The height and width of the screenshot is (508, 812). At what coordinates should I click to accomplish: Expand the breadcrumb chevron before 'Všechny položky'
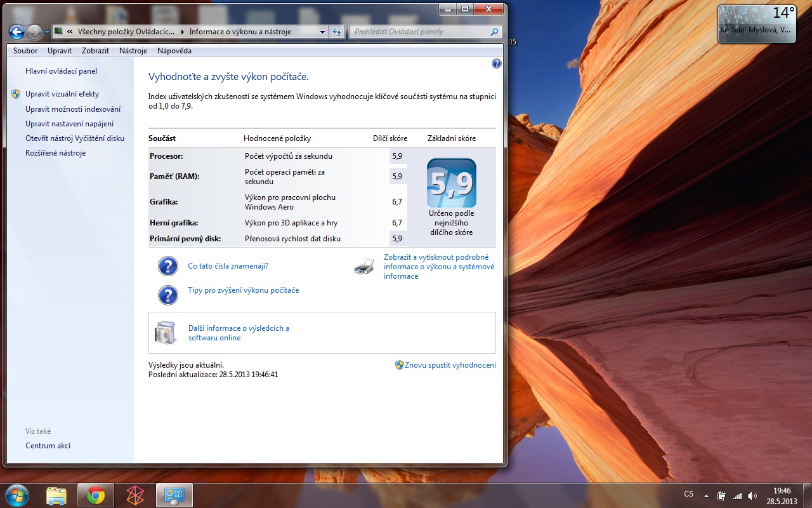tap(69, 32)
